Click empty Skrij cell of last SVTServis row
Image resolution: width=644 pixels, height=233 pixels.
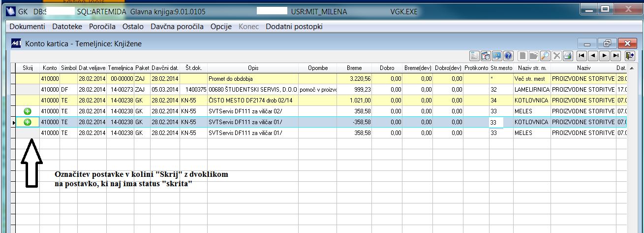[28, 133]
